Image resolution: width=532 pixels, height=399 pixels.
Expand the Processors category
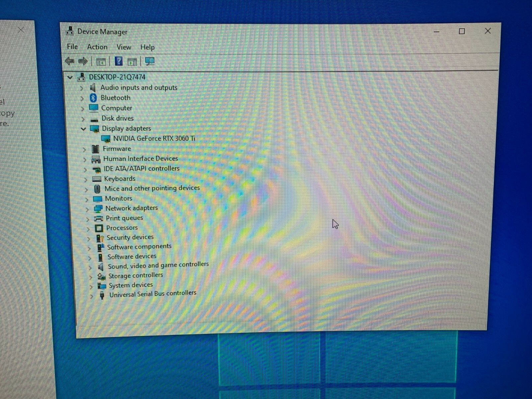coord(88,229)
